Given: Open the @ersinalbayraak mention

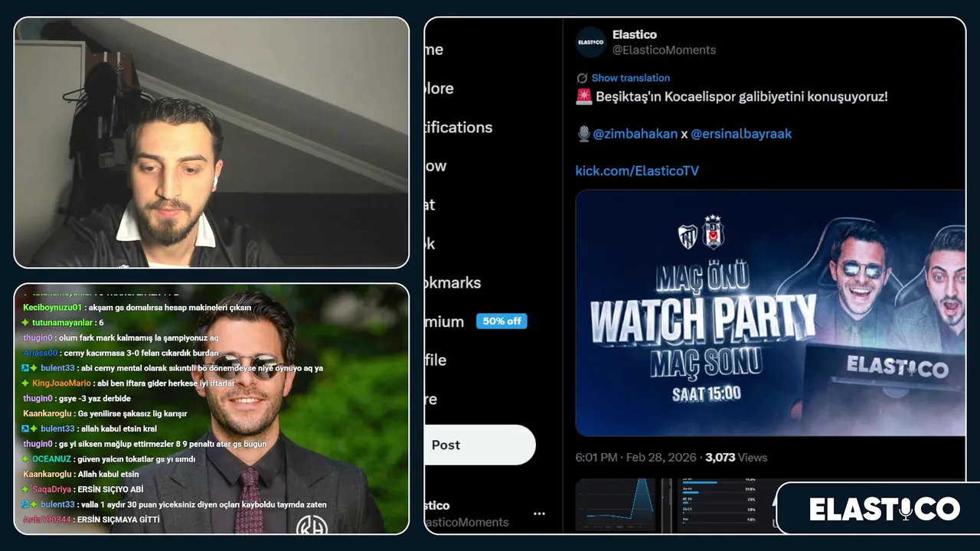Looking at the screenshot, I should (741, 134).
